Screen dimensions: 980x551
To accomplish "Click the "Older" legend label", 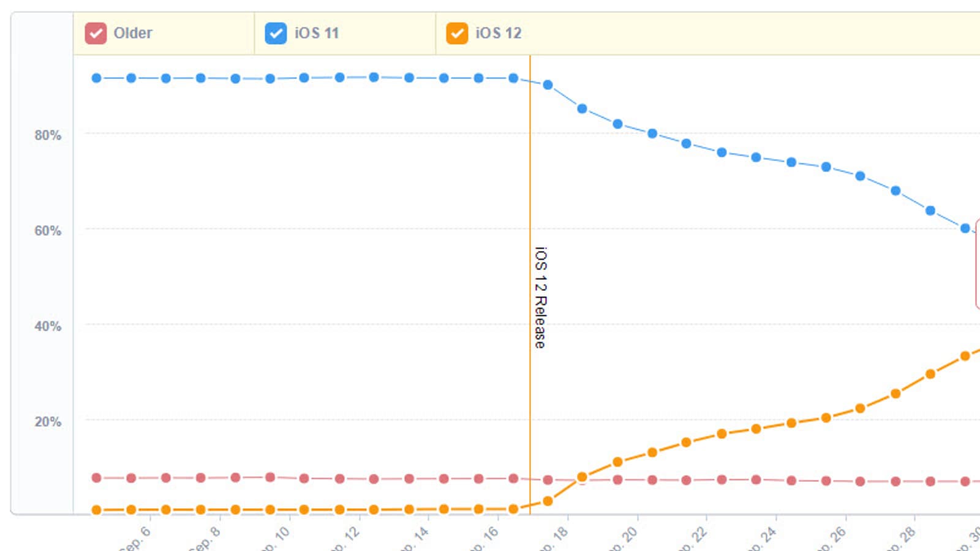I will pyautogui.click(x=133, y=33).
